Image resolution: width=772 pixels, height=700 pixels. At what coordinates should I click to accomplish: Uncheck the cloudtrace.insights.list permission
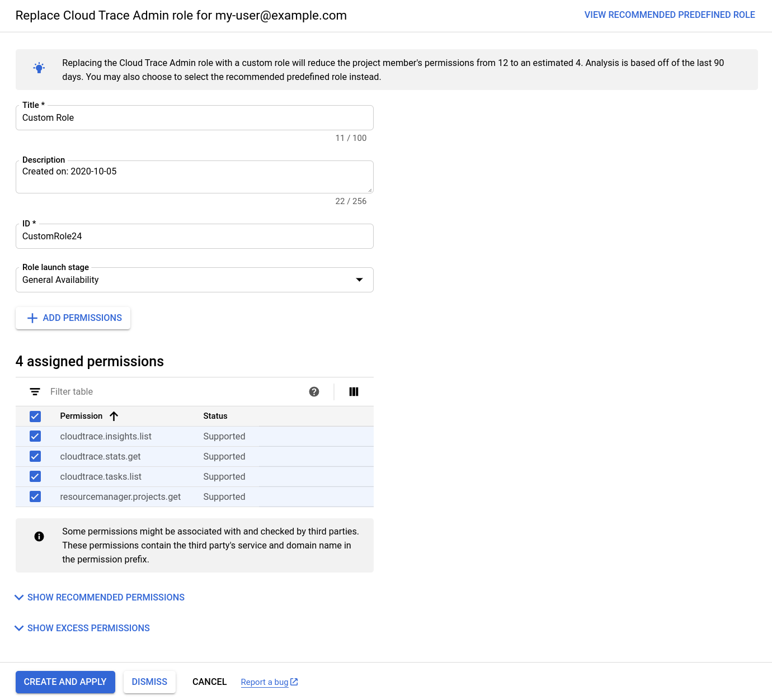[35, 437]
